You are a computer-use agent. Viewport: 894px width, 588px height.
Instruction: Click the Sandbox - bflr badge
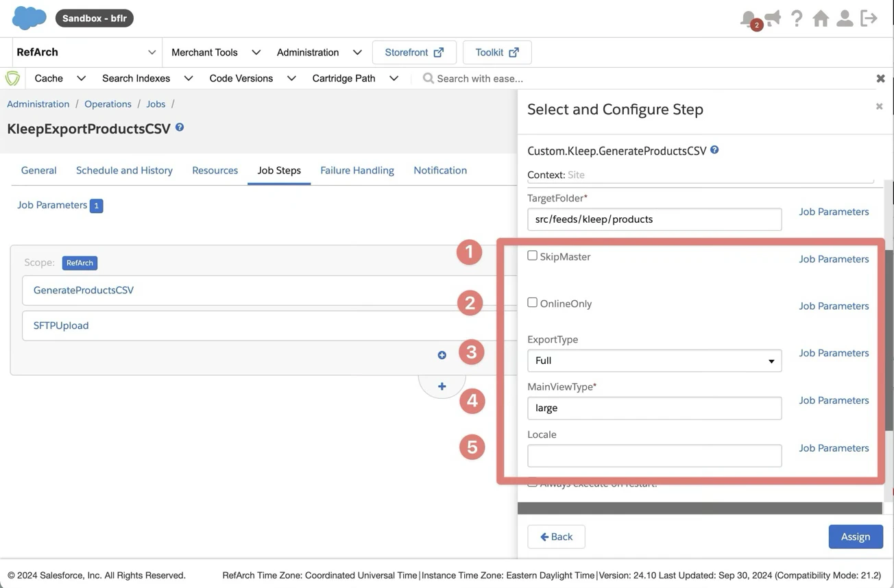click(95, 19)
